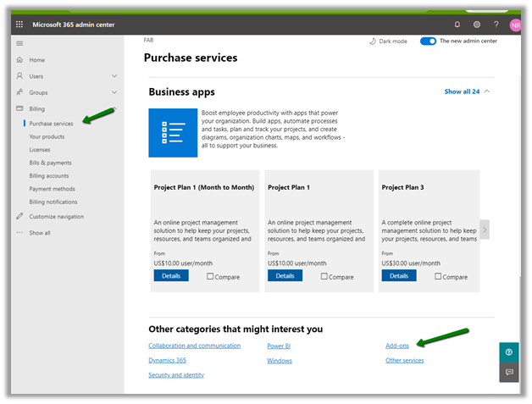Image resolution: width=532 pixels, height=404 pixels.
Task: Open Bills & payments in sidebar
Action: click(x=50, y=163)
